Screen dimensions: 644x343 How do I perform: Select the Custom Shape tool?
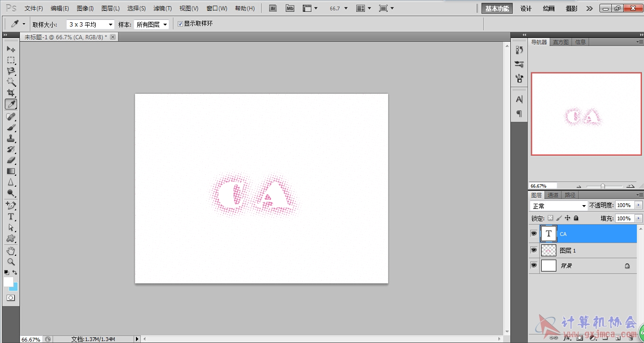coord(11,238)
